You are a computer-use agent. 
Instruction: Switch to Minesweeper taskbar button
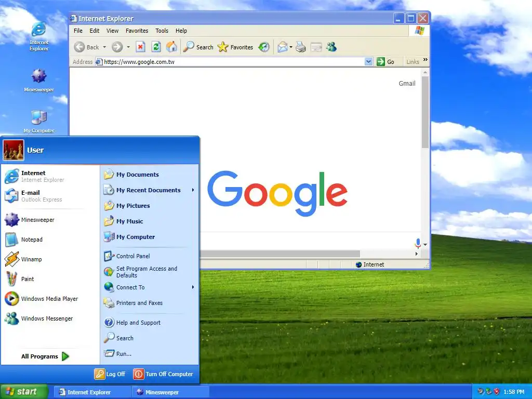pos(170,392)
